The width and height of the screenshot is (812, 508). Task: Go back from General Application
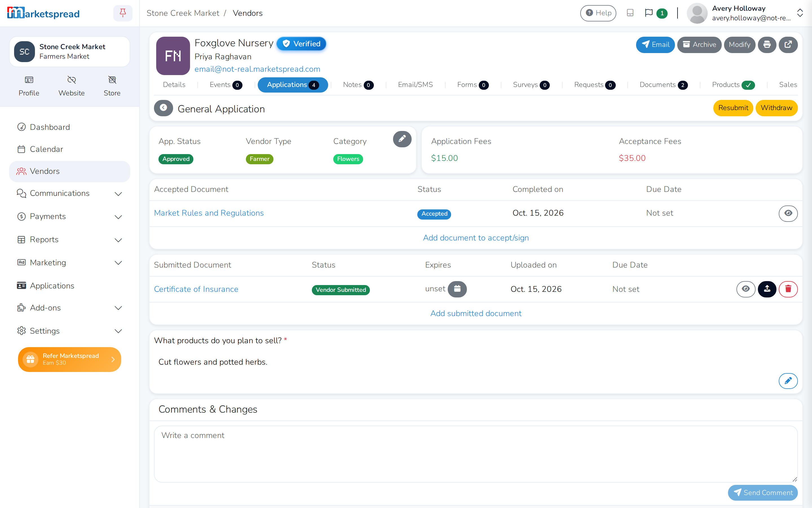tap(164, 108)
